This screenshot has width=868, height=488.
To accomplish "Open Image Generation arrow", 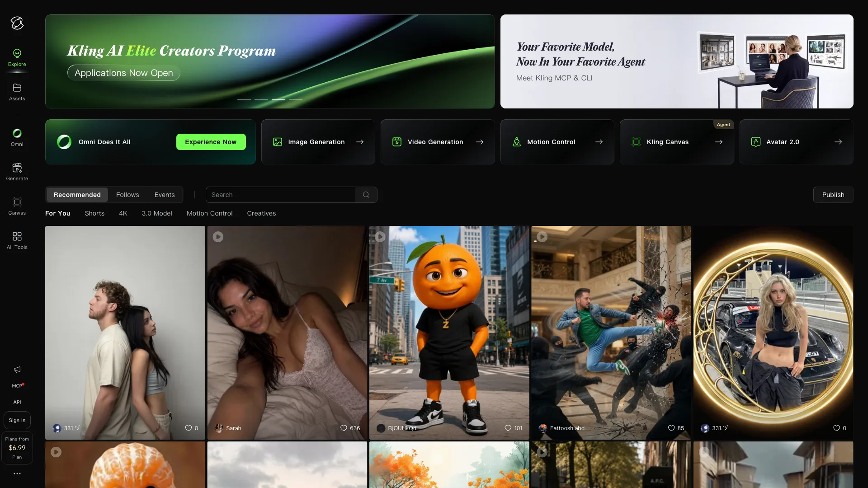I will pos(360,142).
